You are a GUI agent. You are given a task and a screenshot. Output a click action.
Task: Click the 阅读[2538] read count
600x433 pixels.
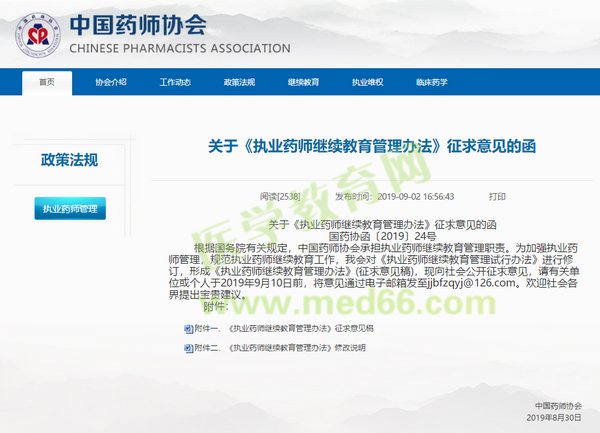click(x=280, y=197)
